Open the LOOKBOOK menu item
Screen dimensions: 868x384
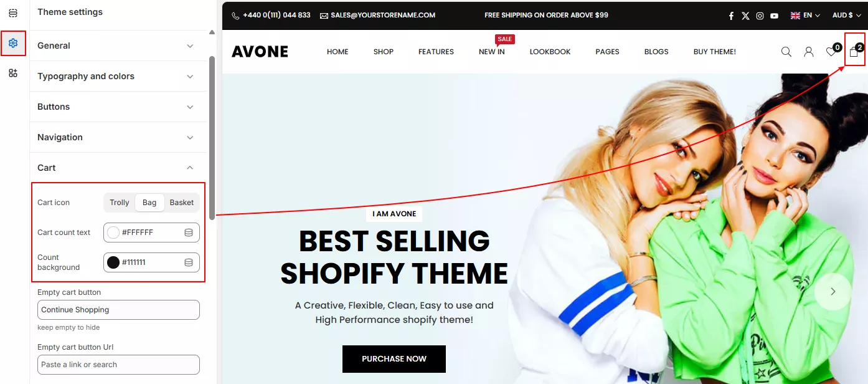550,52
